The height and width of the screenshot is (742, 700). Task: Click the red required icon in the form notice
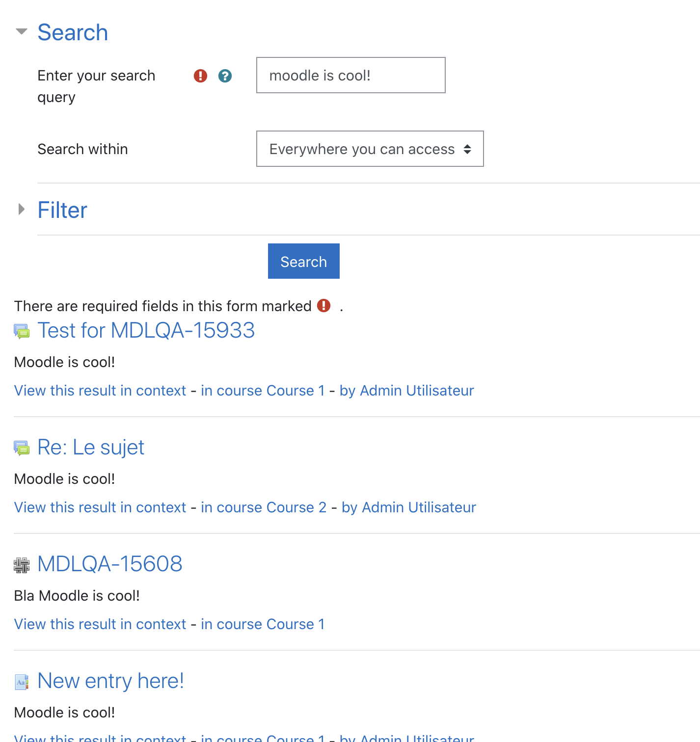323,306
